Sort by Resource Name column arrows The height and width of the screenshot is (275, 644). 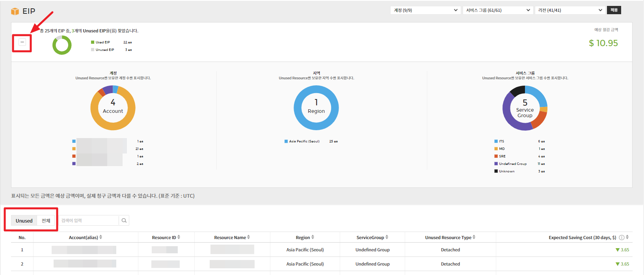tap(249, 237)
